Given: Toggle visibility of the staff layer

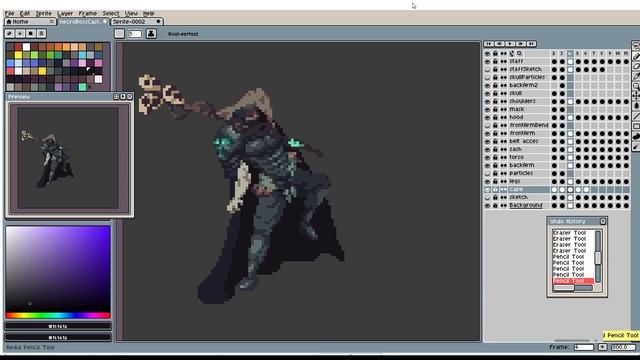Looking at the screenshot, I should pos(487,61).
